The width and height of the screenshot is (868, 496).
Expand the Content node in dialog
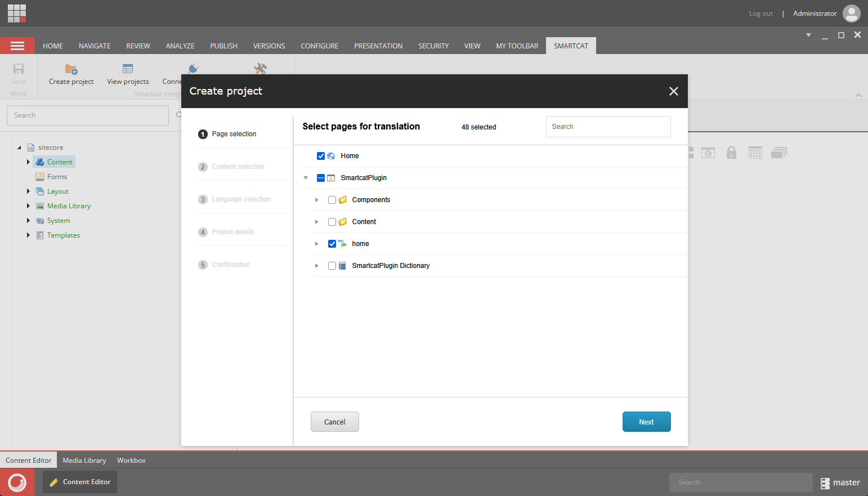(317, 222)
